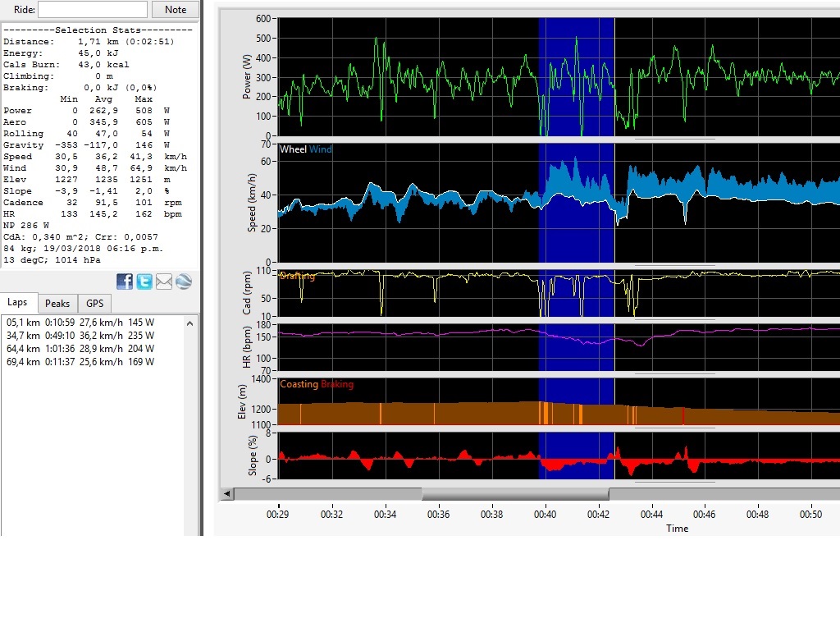The image size is (840, 632).
Task: Switch to the Peaks tab
Action: coord(57,303)
